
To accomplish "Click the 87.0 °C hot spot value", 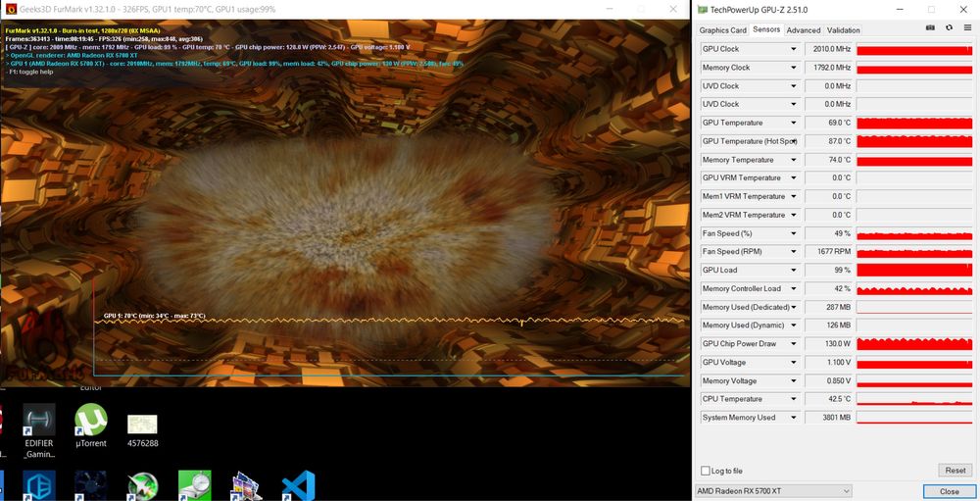I will (828, 141).
